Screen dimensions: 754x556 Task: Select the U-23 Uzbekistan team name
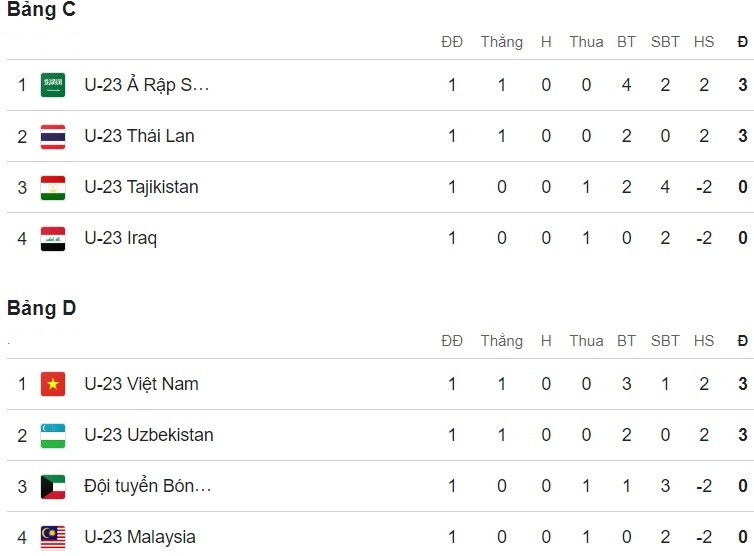click(x=148, y=435)
